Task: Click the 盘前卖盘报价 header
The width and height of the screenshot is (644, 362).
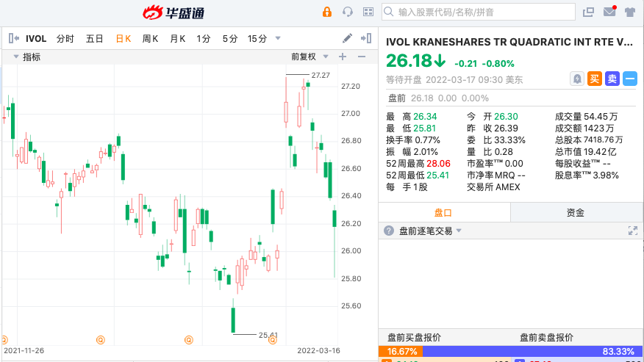Action: 546,338
